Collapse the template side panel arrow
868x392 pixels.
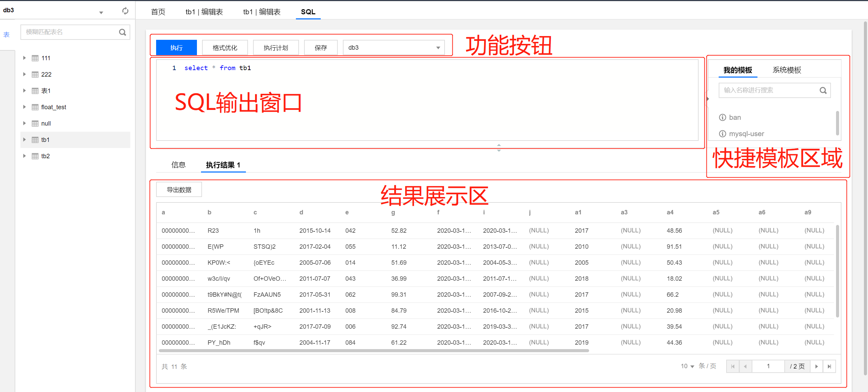pyautogui.click(x=707, y=99)
